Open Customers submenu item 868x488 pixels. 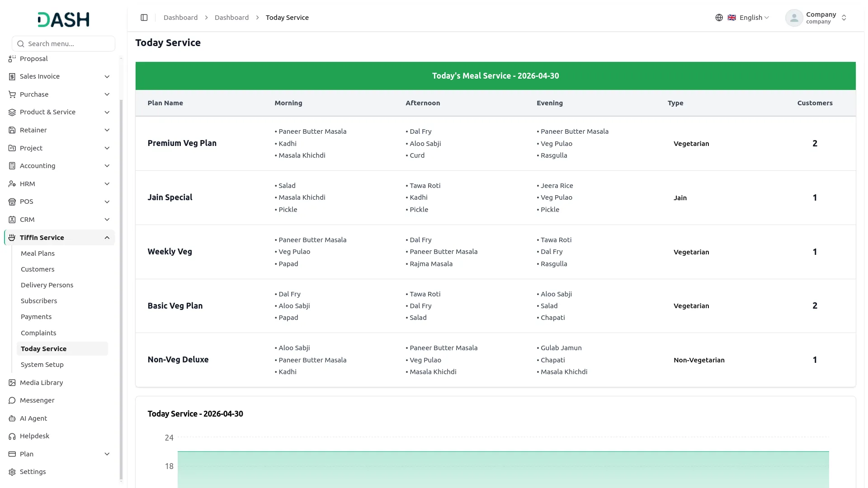(62, 269)
